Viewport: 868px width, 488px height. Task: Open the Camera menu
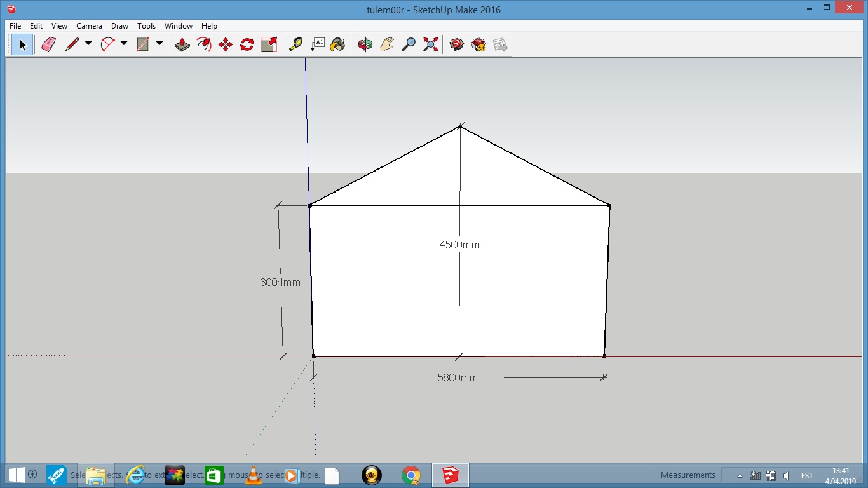coord(89,26)
